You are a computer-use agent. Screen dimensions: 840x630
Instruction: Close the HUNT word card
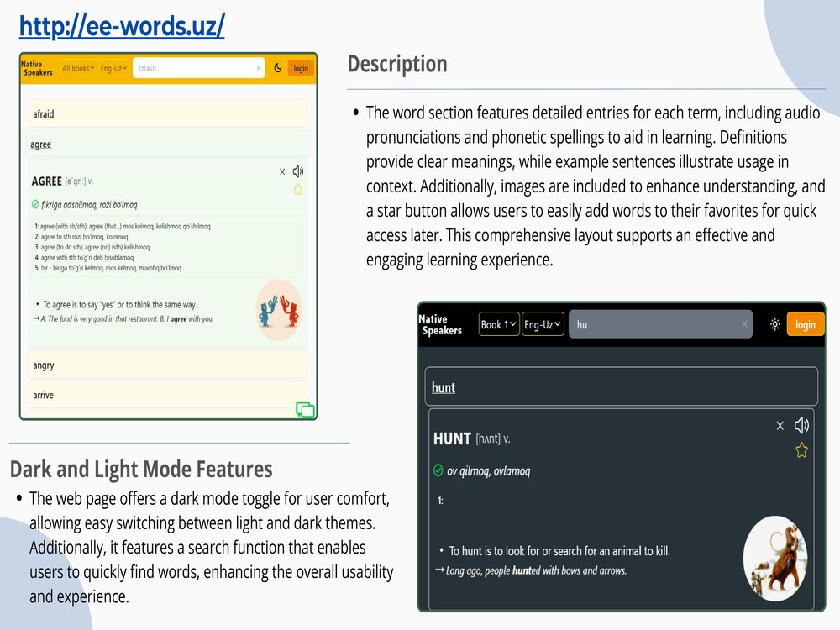pos(780,426)
